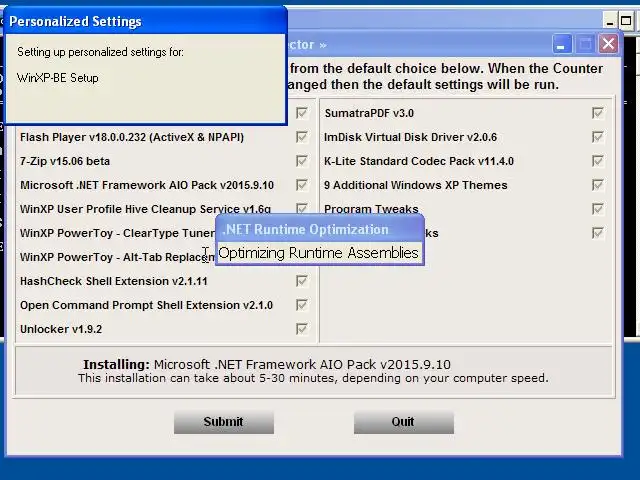This screenshot has width=640, height=480.
Task: Click 'WinXP User Profile Hive Cleanup Service' label
Action: coord(145,209)
